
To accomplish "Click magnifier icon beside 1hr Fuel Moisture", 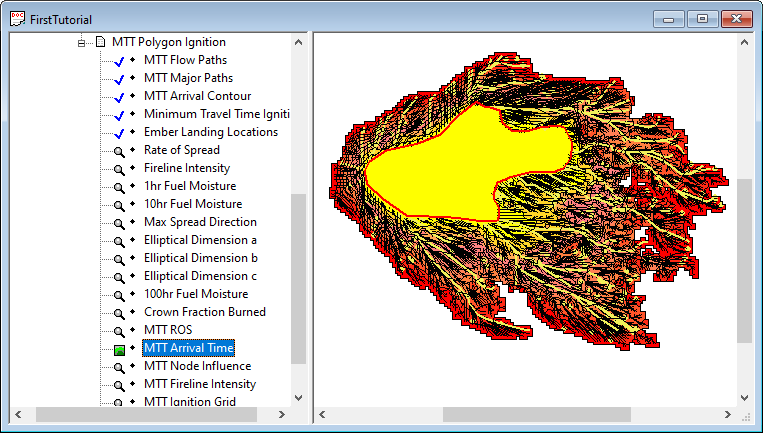I will [119, 187].
